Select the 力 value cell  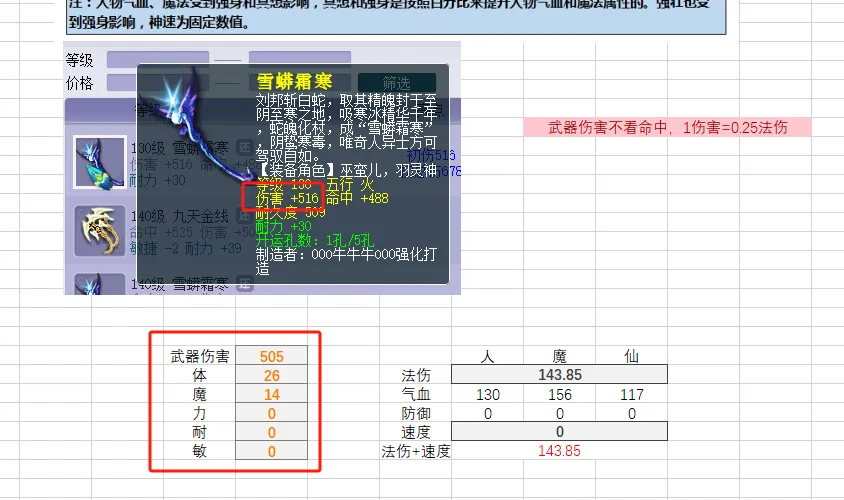(270, 413)
